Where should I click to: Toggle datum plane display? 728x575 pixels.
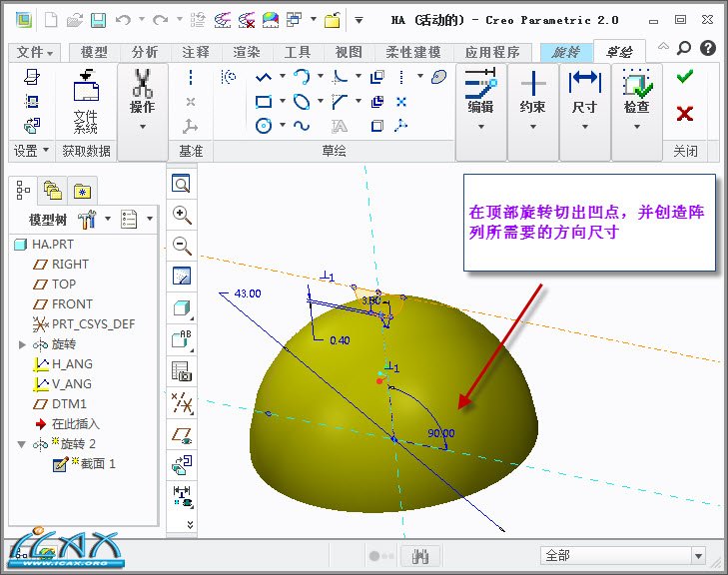[x=182, y=434]
